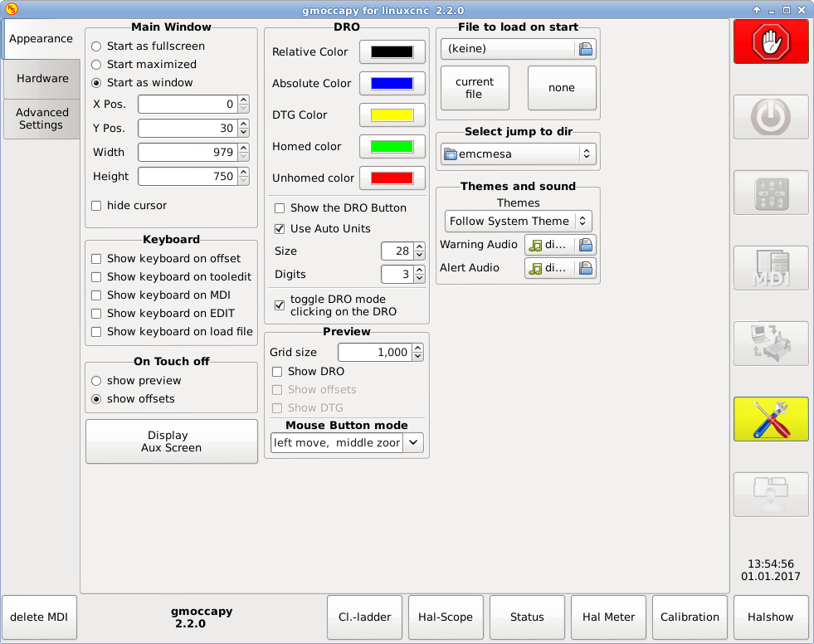This screenshot has width=814, height=644.
Task: Check Show DRO in Preview
Action: [x=277, y=372]
